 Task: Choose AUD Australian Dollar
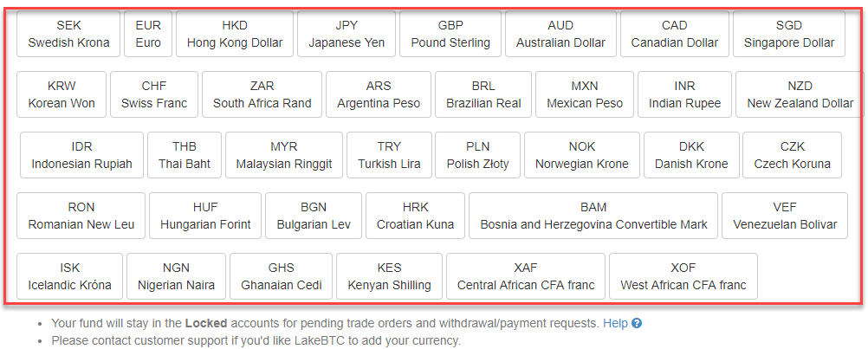click(560, 34)
